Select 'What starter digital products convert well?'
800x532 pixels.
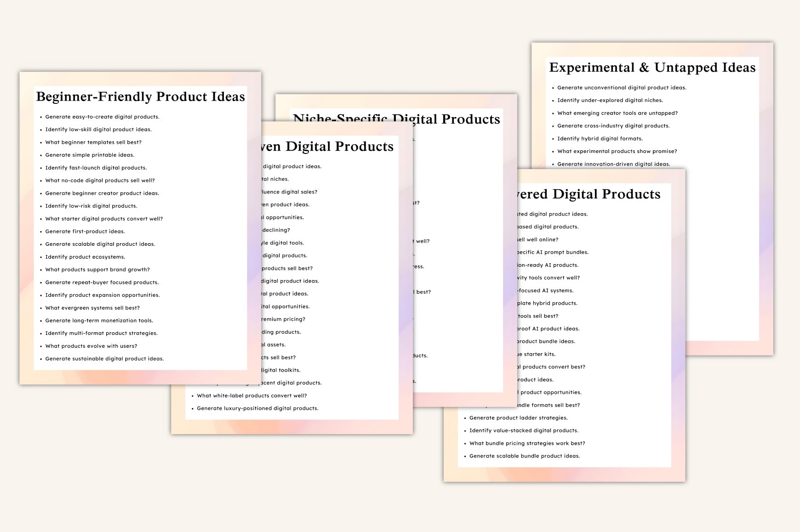point(104,219)
